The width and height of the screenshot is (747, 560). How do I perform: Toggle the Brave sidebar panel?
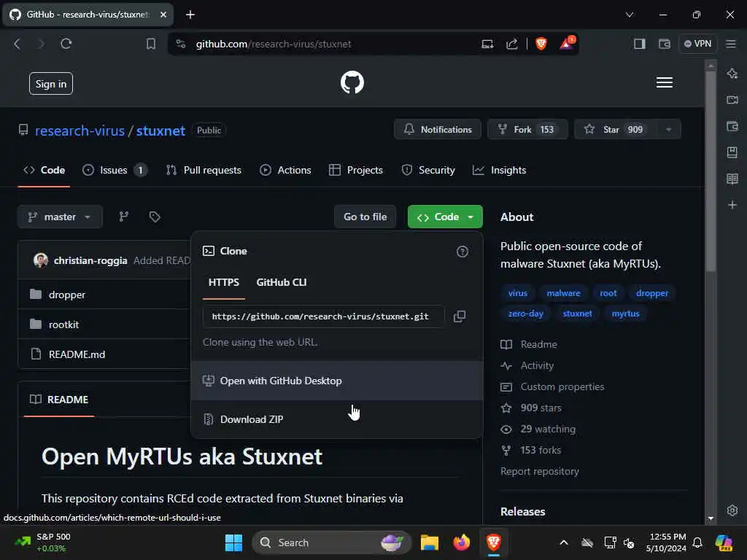[639, 44]
